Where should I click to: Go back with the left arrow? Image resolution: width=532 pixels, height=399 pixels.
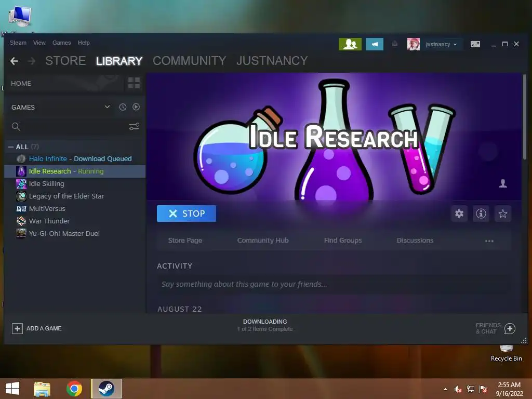(x=14, y=61)
